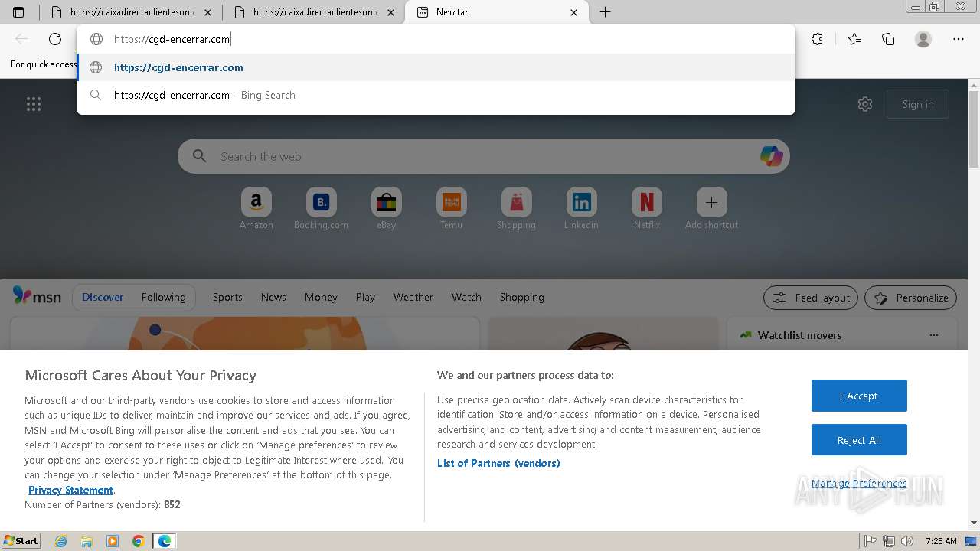980x551 pixels.
Task: Open the apps grid launcher icon
Action: coord(34,104)
